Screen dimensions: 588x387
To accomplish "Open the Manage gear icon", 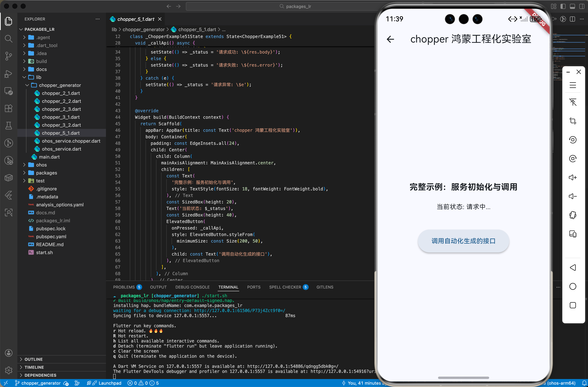I will tap(8, 370).
